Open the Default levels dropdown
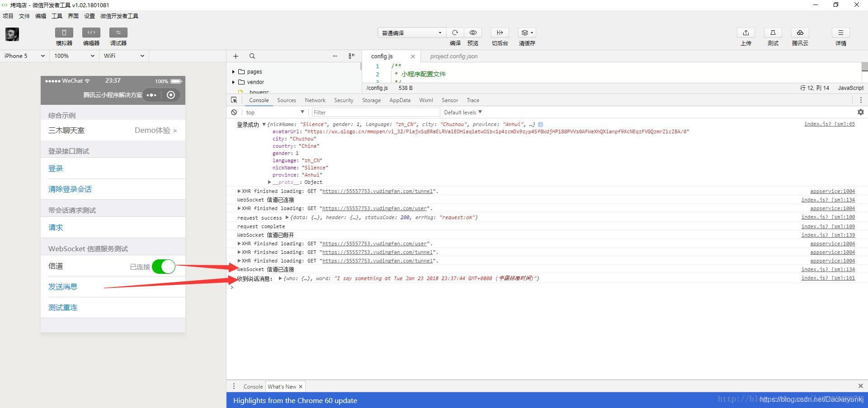The width and height of the screenshot is (868, 408). 463,112
